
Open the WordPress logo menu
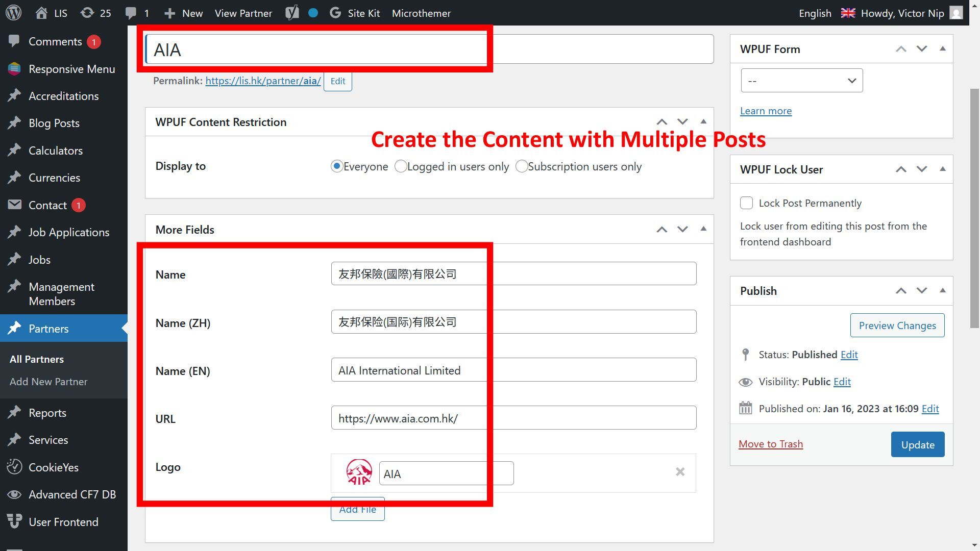[14, 13]
